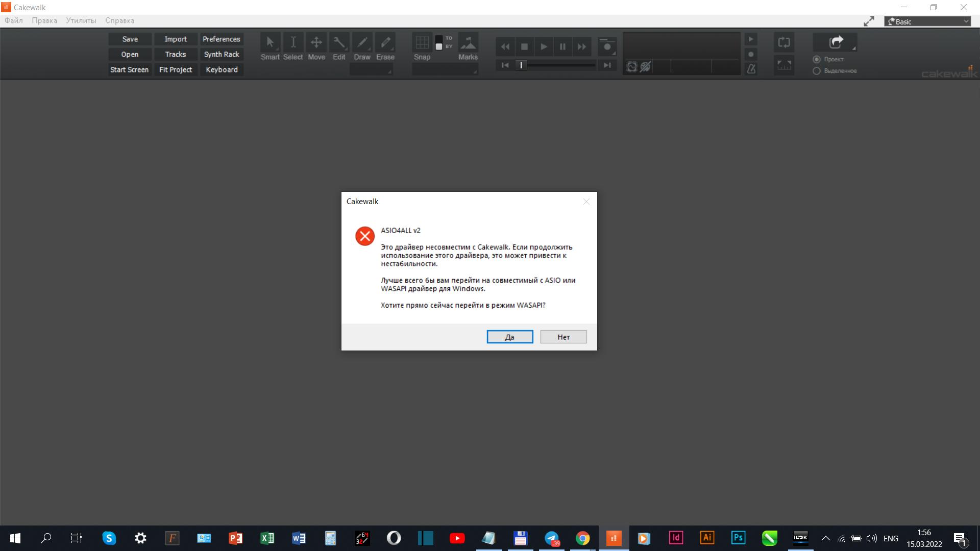Open Telegram from the taskbar
980x551 pixels.
point(552,538)
